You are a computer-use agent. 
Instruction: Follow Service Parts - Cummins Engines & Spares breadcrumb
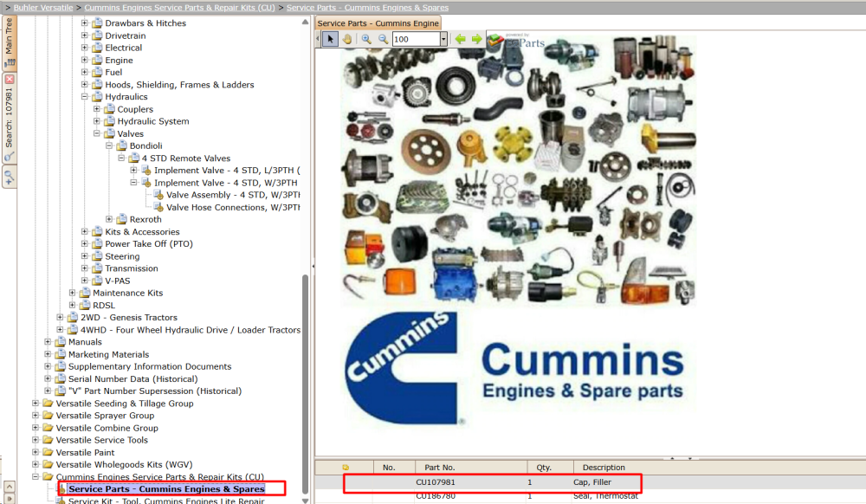coord(367,8)
